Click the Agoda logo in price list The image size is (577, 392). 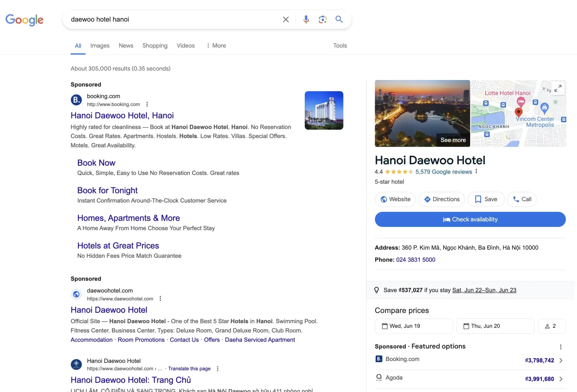379,377
